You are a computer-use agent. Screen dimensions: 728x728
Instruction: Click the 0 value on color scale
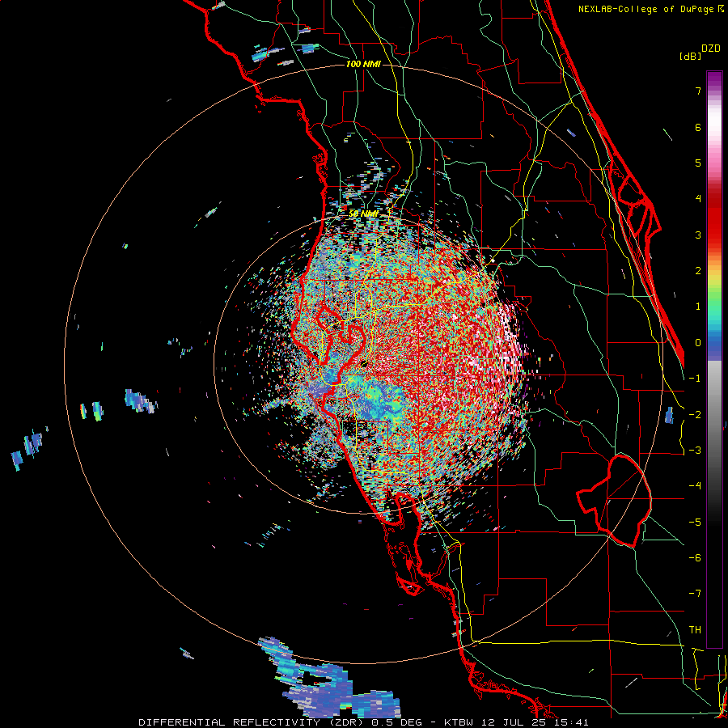pos(698,343)
